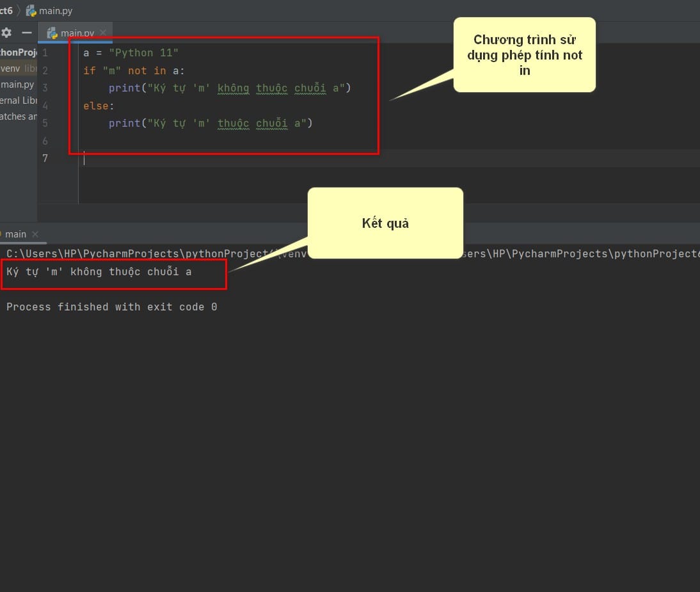Select the venv folder in project tree
The height and width of the screenshot is (592, 700).
11,68
